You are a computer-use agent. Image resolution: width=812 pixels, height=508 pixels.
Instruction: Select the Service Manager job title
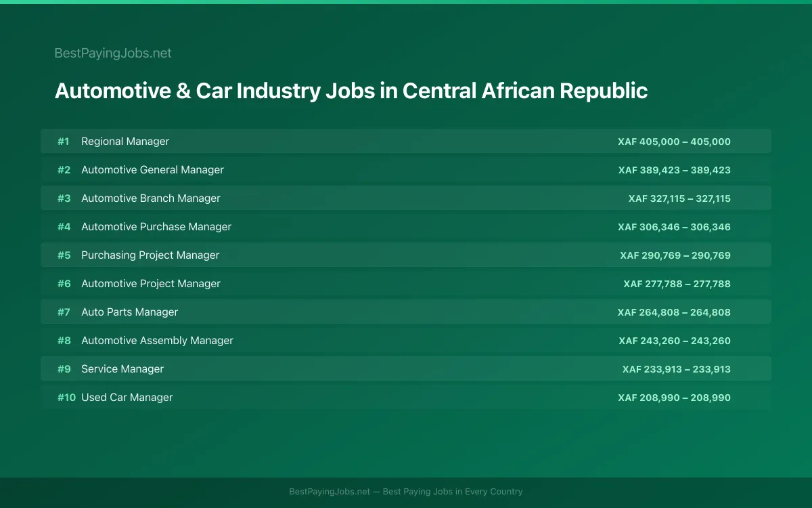pyautogui.click(x=122, y=369)
